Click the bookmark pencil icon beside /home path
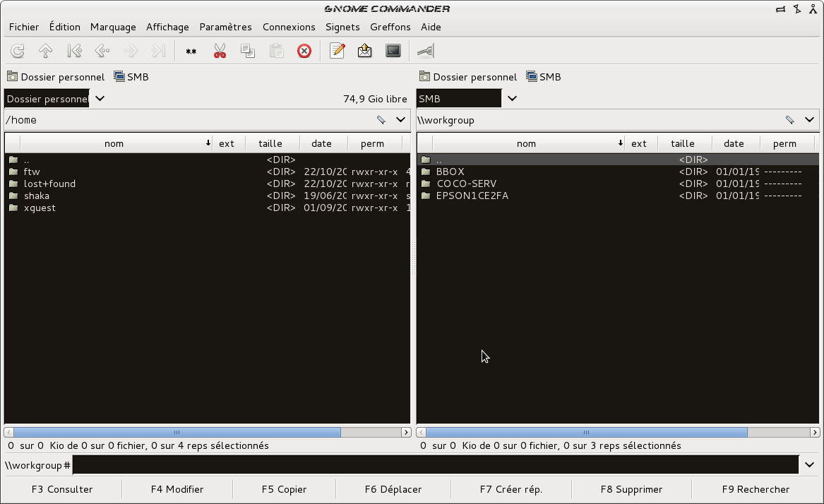The height and width of the screenshot is (504, 824). click(x=381, y=120)
